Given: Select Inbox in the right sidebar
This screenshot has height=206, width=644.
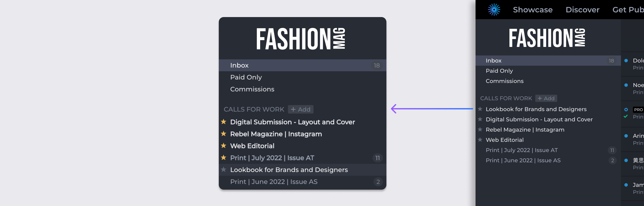Looking at the screenshot, I should [548, 61].
